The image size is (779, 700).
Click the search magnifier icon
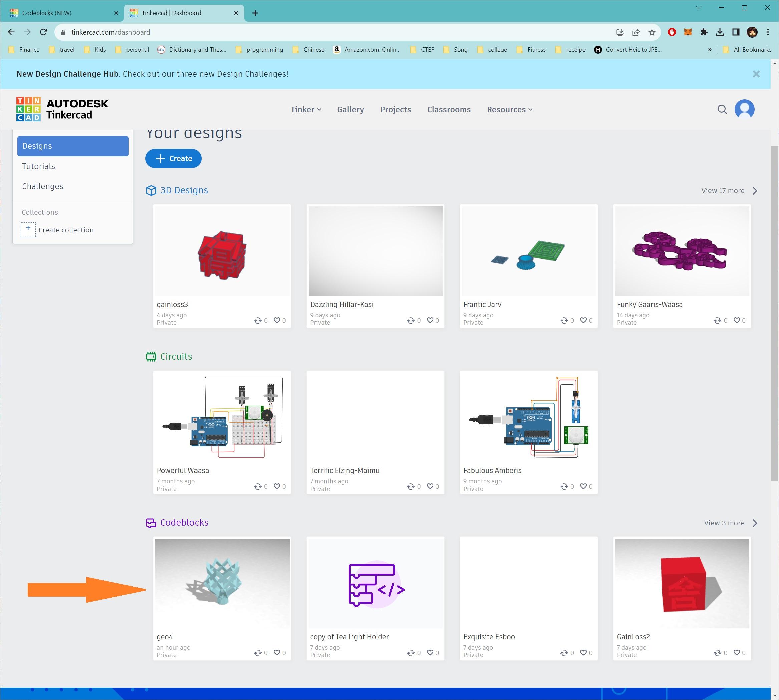point(722,110)
